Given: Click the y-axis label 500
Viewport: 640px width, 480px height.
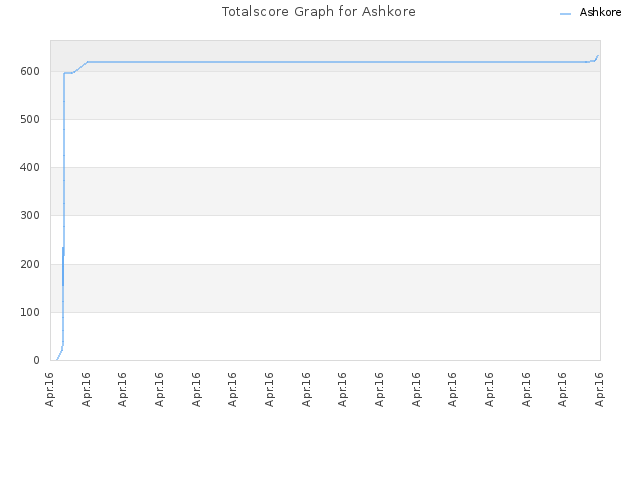Looking at the screenshot, I should click(30, 120).
